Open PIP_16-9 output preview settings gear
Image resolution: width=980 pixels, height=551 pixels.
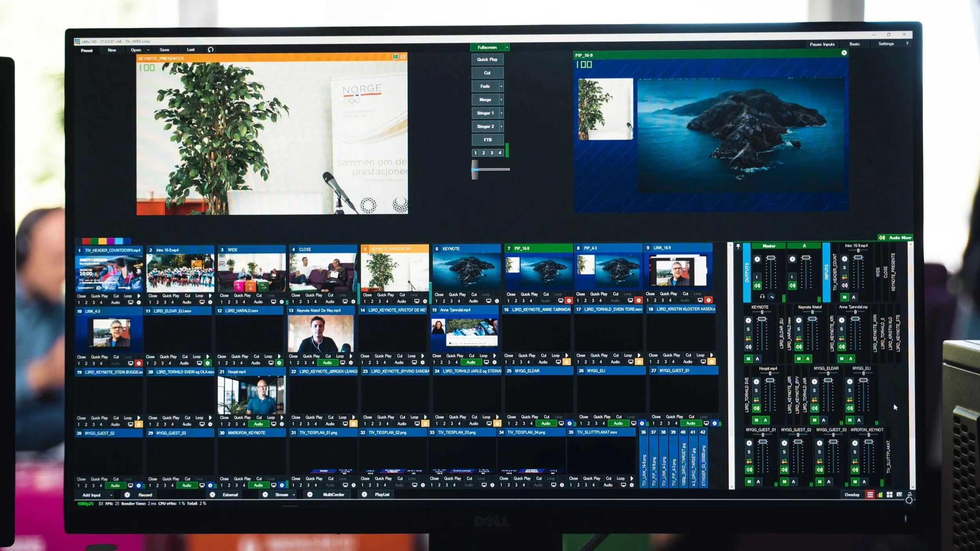click(x=844, y=53)
